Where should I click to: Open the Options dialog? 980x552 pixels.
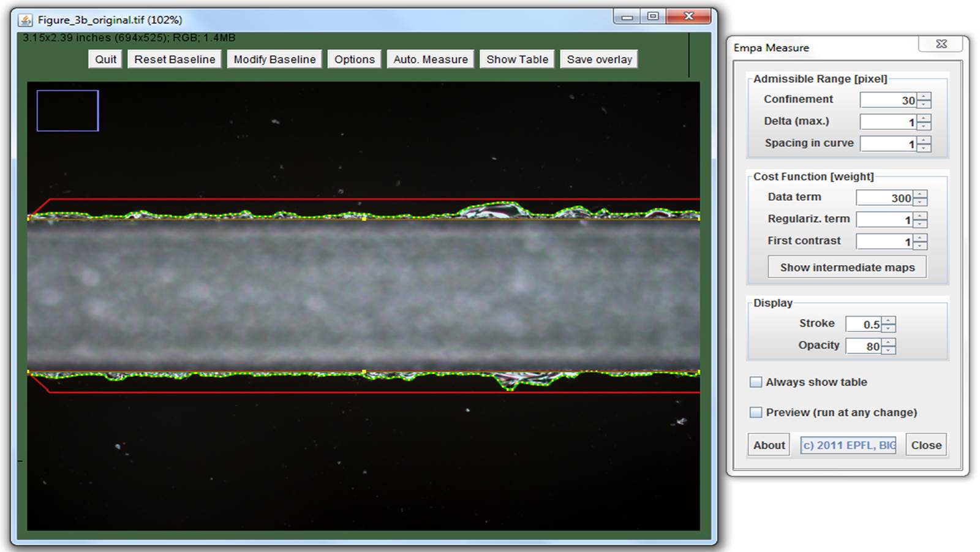coord(354,59)
